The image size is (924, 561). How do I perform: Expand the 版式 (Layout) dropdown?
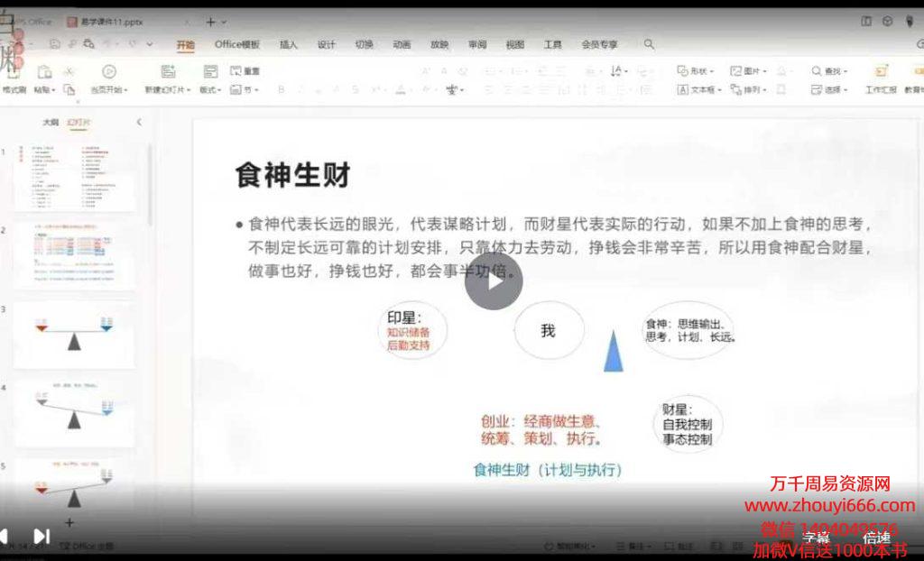(210, 90)
